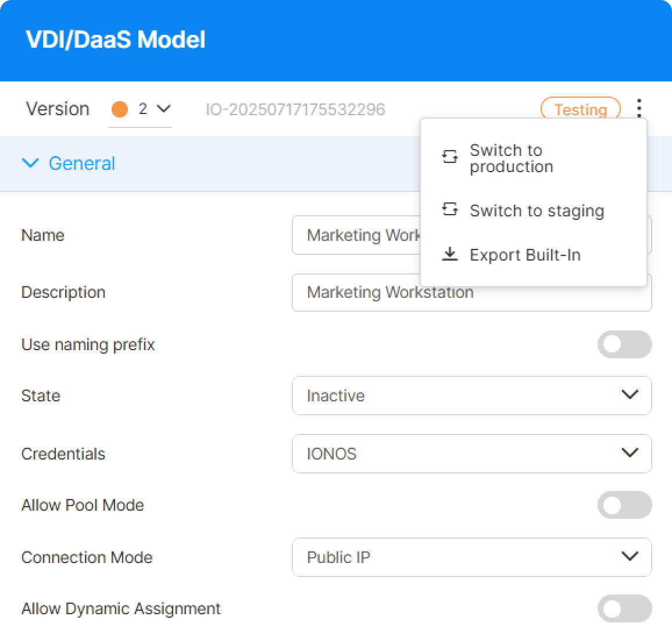Open the State dropdown showing Inactive
Screen dimensions: 672x641
pyautogui.click(x=471, y=396)
